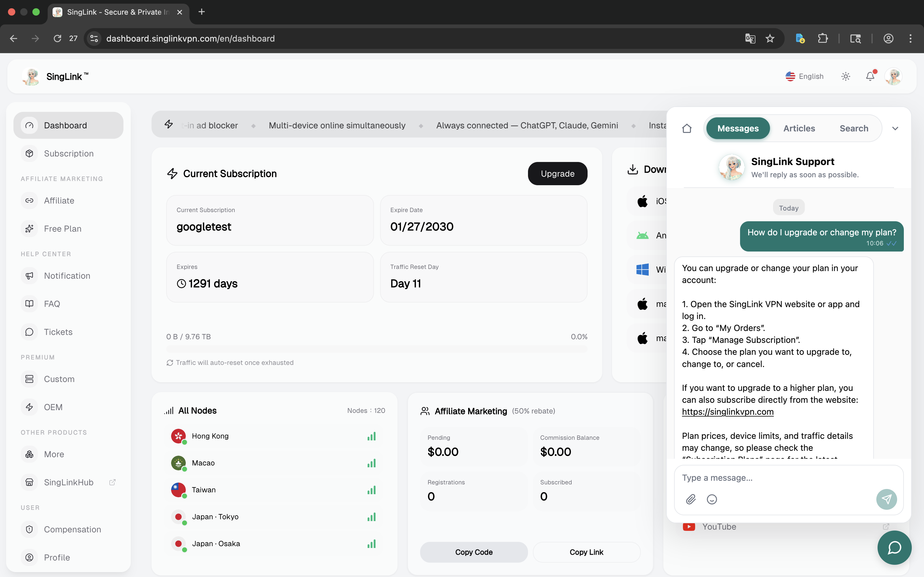Click the attachment paperclip icon
The height and width of the screenshot is (577, 924).
691,499
